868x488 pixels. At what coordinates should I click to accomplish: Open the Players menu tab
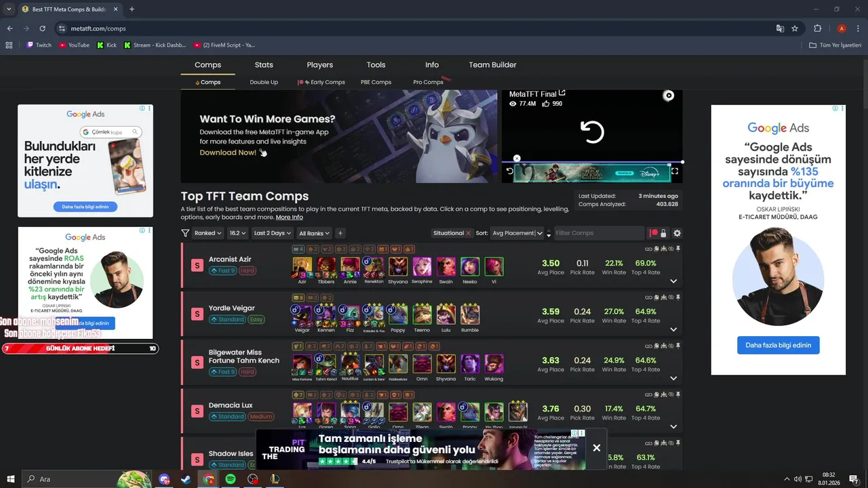[x=319, y=65]
